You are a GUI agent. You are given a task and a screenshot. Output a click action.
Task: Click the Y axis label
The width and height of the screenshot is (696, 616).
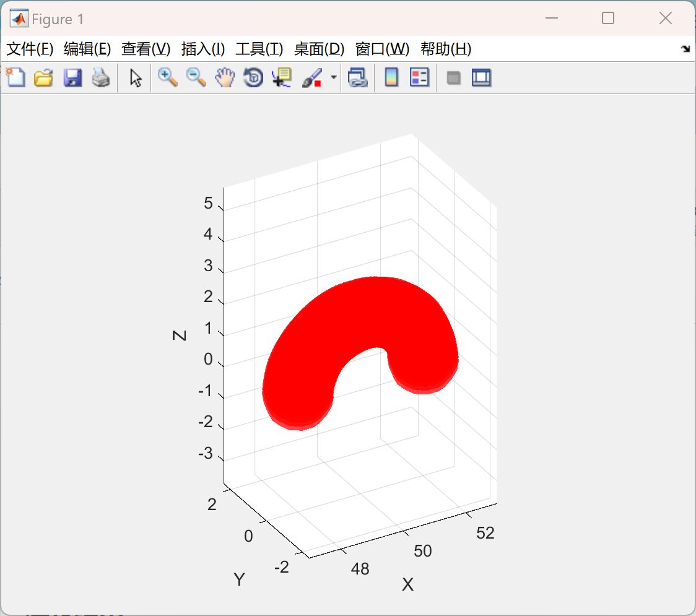coord(239,579)
